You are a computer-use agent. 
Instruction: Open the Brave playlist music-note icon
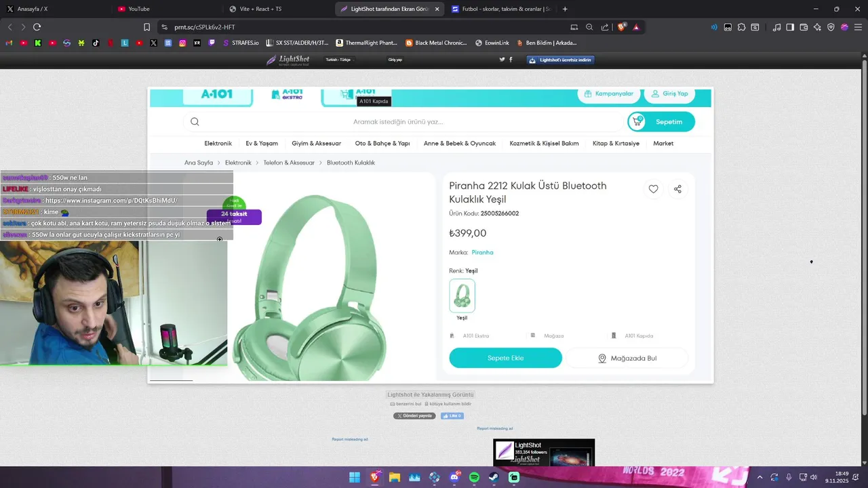coord(776,27)
